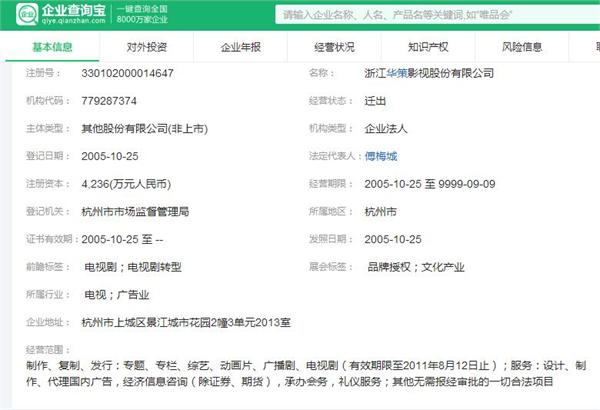
Task: Click the qiye.qianzhan.com site title
Action: click(x=73, y=21)
